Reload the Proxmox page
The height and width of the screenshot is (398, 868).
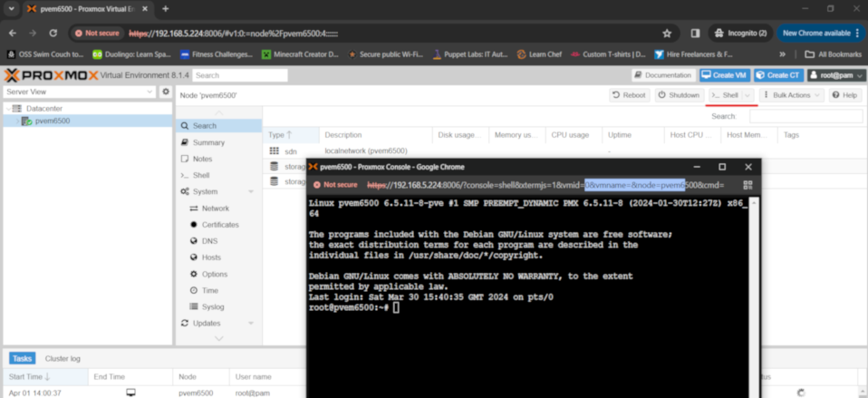[x=53, y=34]
